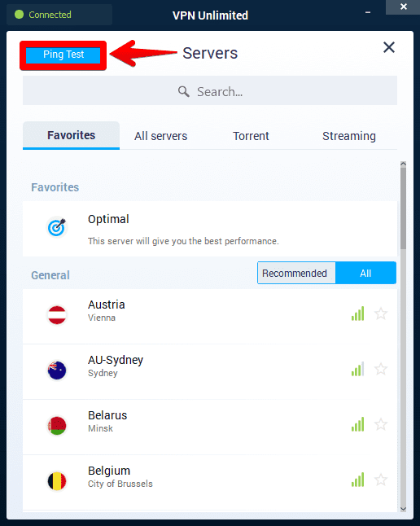The image size is (420, 526).
Task: Click the magnifier search icon
Action: (x=183, y=91)
